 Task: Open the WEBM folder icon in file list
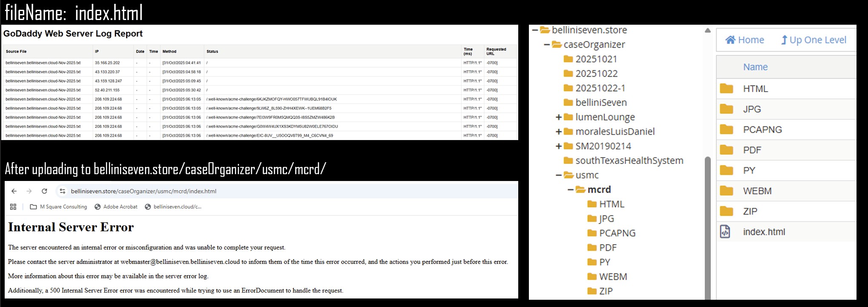(x=726, y=191)
